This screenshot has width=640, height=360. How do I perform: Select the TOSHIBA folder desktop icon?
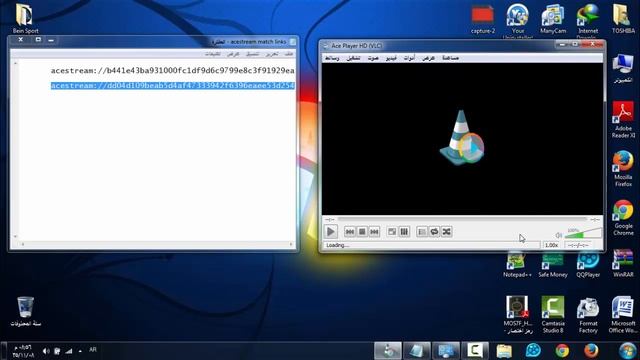coord(623,19)
